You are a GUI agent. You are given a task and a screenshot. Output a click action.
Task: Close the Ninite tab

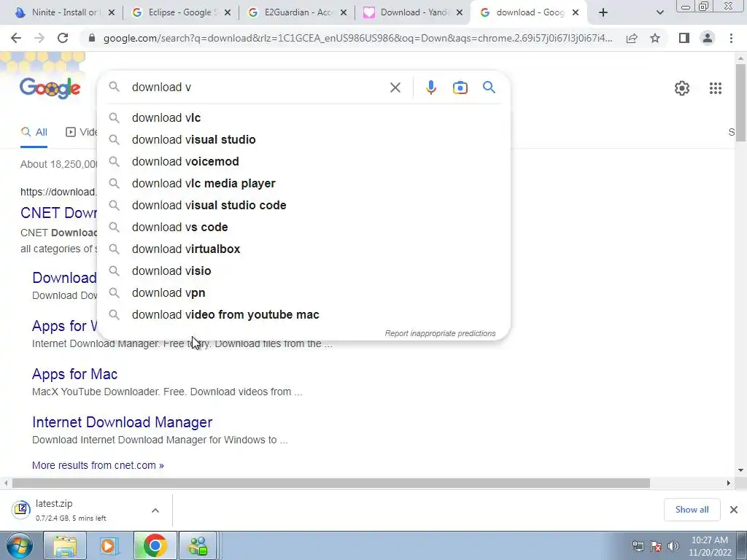click(112, 13)
